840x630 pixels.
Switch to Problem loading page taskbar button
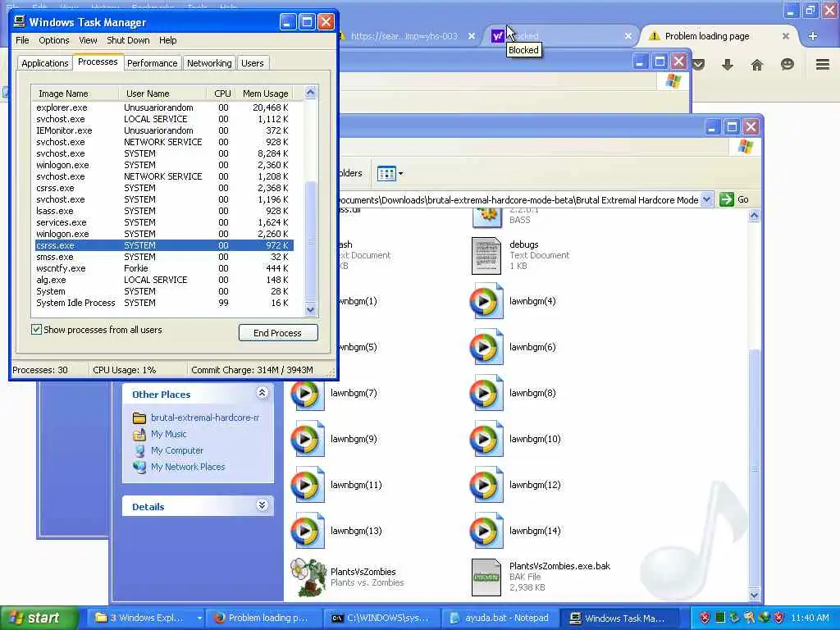pos(262,618)
